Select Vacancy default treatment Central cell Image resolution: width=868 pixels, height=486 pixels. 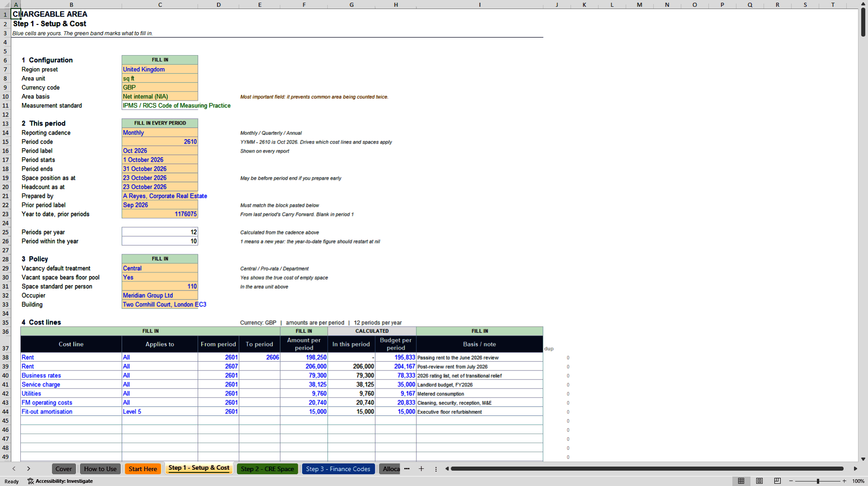point(160,268)
